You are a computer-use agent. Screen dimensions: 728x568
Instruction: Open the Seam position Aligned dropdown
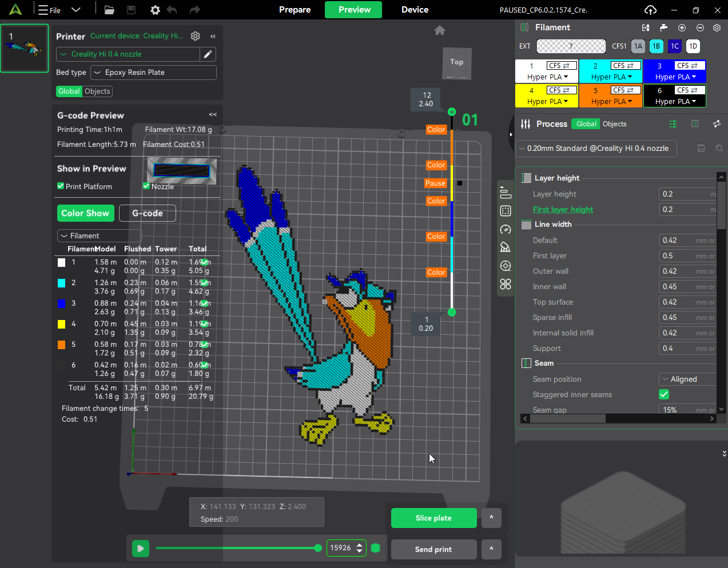[x=688, y=379]
